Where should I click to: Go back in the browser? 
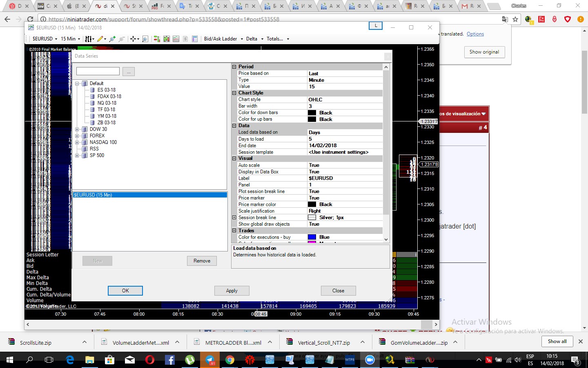(7, 19)
